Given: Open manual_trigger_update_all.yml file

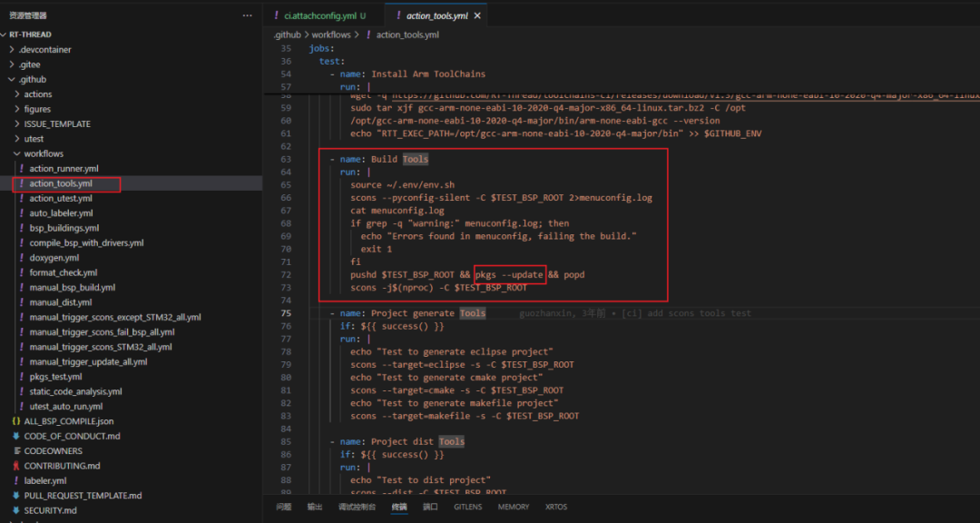Looking at the screenshot, I should pyautogui.click(x=88, y=361).
